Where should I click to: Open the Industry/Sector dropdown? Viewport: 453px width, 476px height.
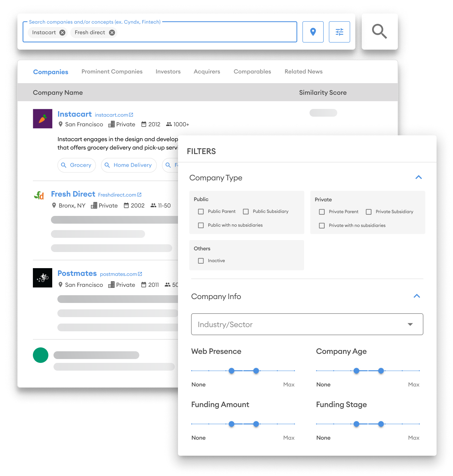[307, 324]
